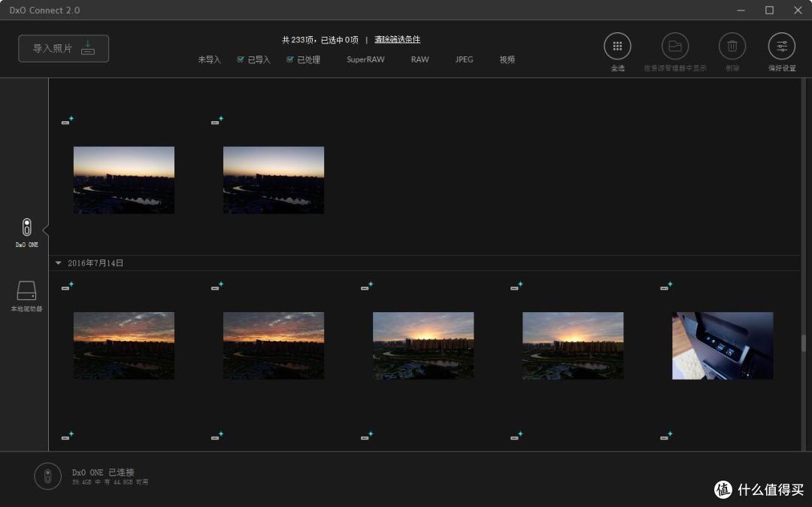Open 偏好设置 preferences sliders icon

tap(782, 46)
